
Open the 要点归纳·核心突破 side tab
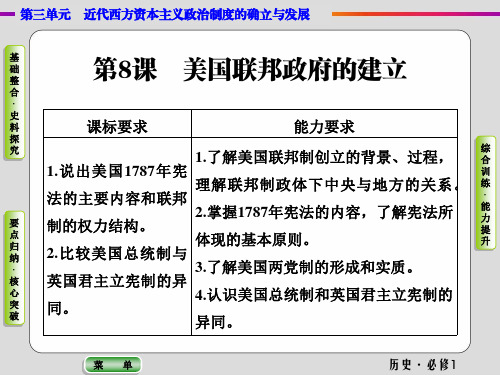pos(14,268)
